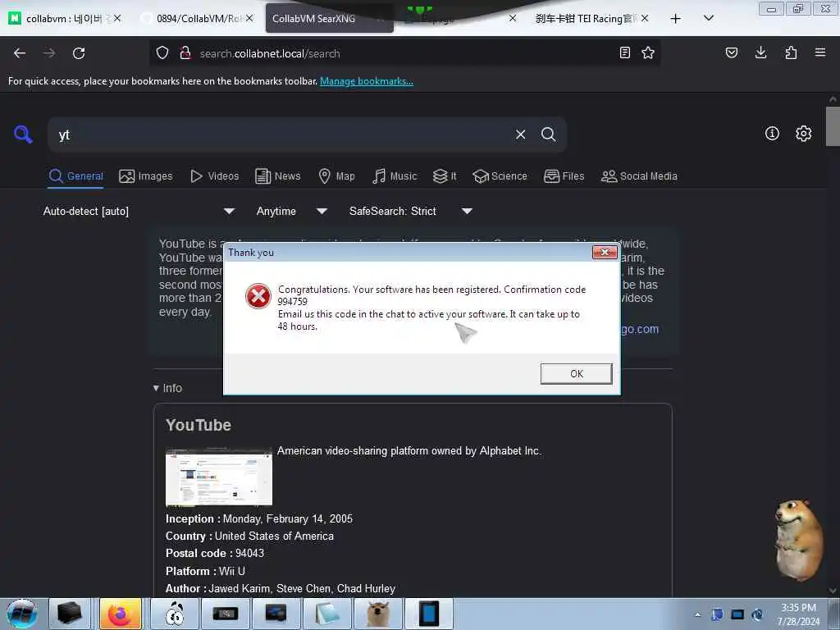The width and height of the screenshot is (840, 630).
Task: Click the address bar URL
Action: (270, 53)
